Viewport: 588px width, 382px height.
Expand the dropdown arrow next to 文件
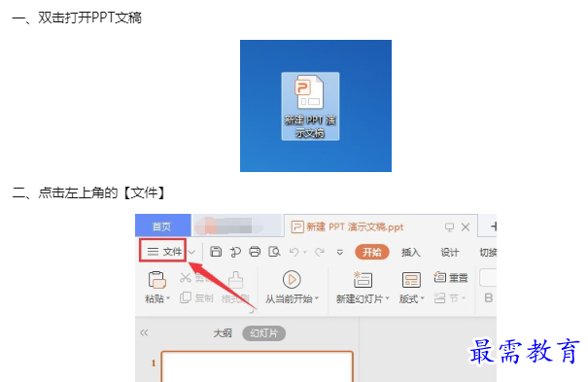pos(191,253)
